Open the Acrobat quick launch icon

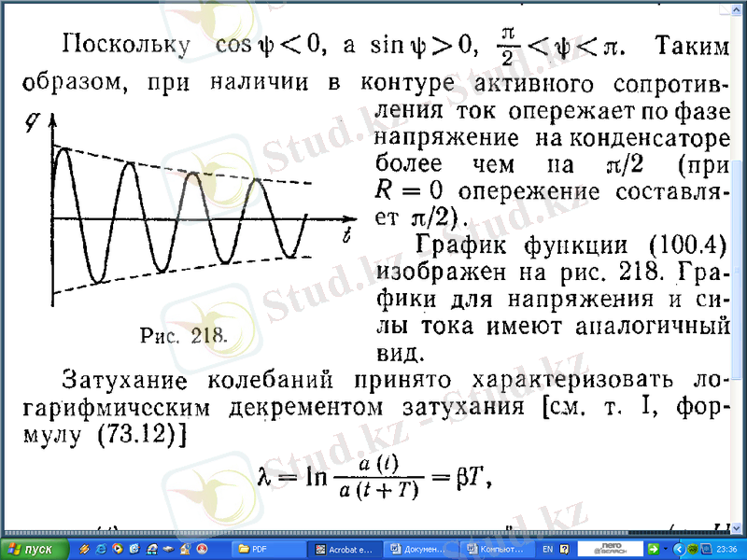pyautogui.click(x=151, y=549)
